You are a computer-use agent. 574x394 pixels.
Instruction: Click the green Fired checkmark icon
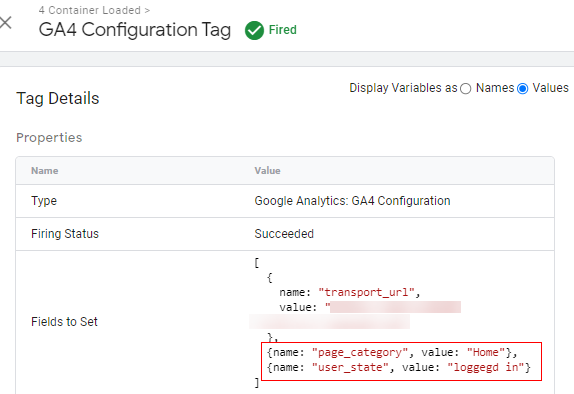point(254,30)
